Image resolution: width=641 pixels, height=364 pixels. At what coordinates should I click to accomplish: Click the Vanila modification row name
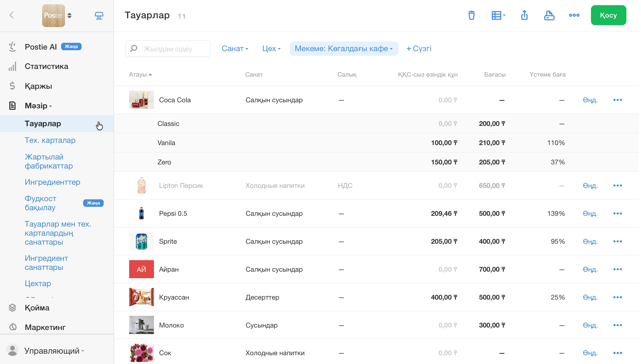tap(166, 143)
